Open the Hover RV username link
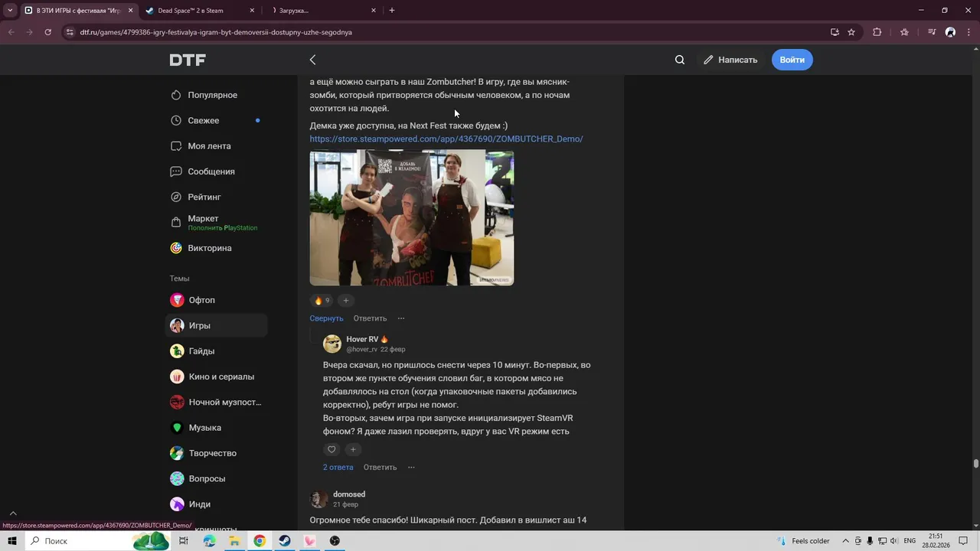This screenshot has height=551, width=980. coord(362,339)
